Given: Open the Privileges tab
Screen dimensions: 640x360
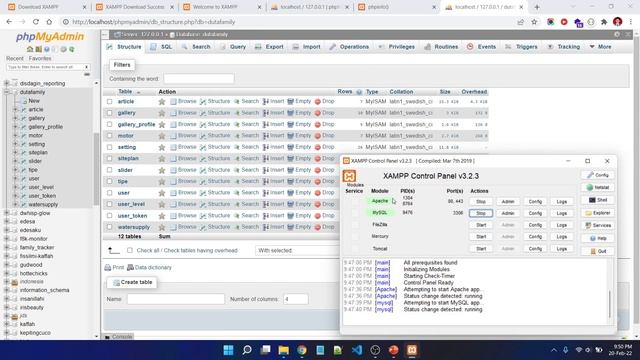Looking at the screenshot, I should [x=396, y=47].
